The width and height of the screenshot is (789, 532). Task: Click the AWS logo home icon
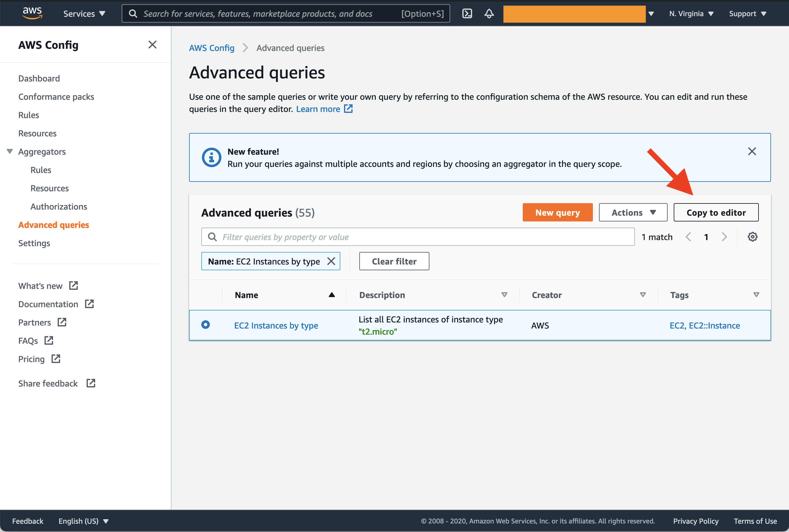(x=32, y=13)
